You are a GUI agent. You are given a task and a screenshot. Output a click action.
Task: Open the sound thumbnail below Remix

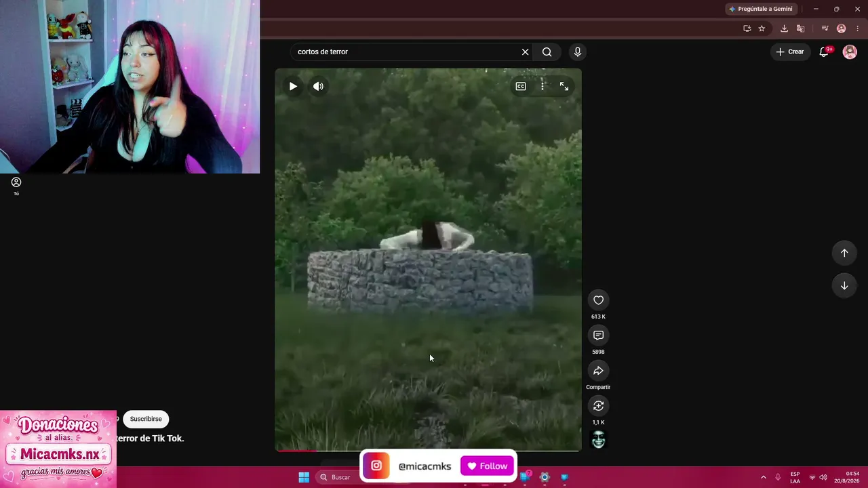[x=598, y=440]
